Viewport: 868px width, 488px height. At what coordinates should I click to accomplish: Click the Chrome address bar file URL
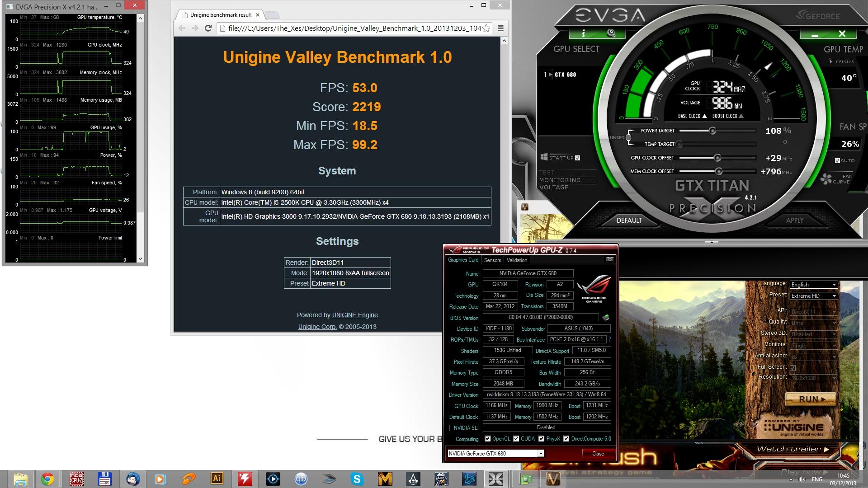point(354,28)
